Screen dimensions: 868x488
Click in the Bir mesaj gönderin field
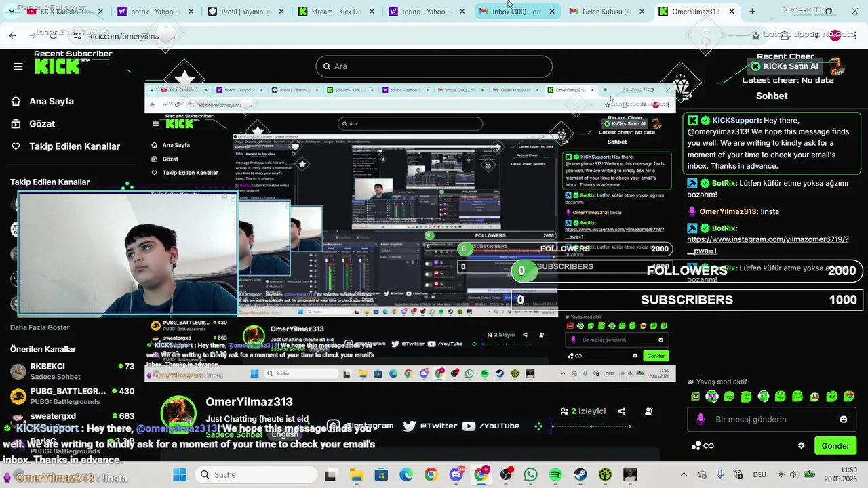pyautogui.click(x=770, y=419)
